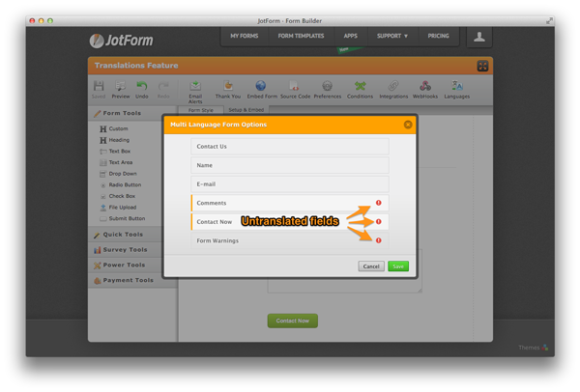Add a Check Box field
The image size is (580, 392).
click(x=117, y=196)
